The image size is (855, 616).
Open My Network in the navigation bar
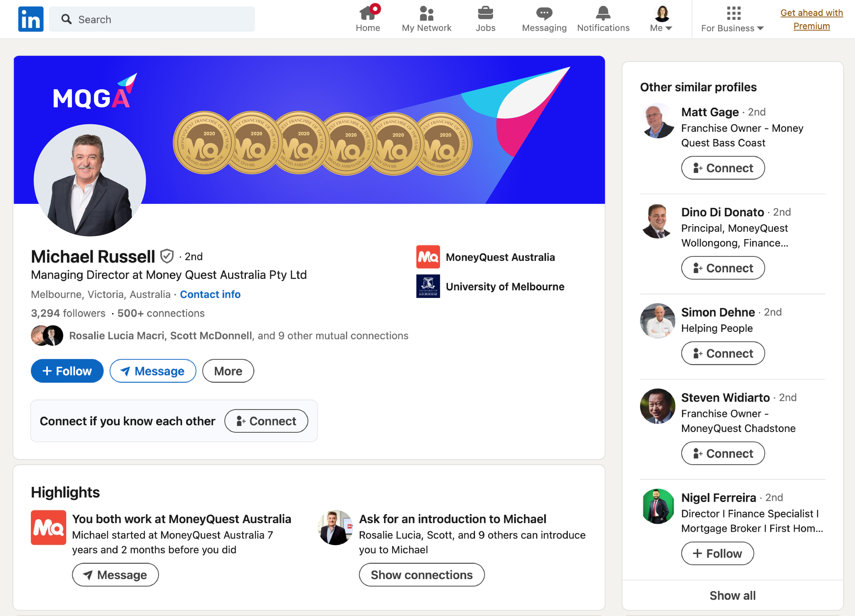pos(426,19)
